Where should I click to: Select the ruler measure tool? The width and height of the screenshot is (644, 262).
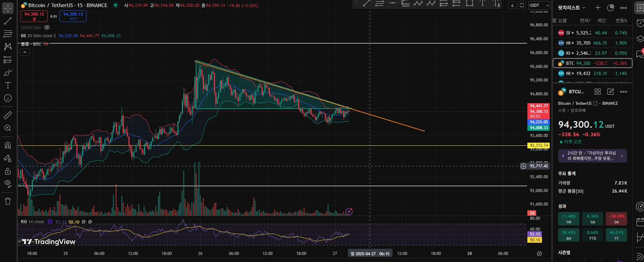7,115
